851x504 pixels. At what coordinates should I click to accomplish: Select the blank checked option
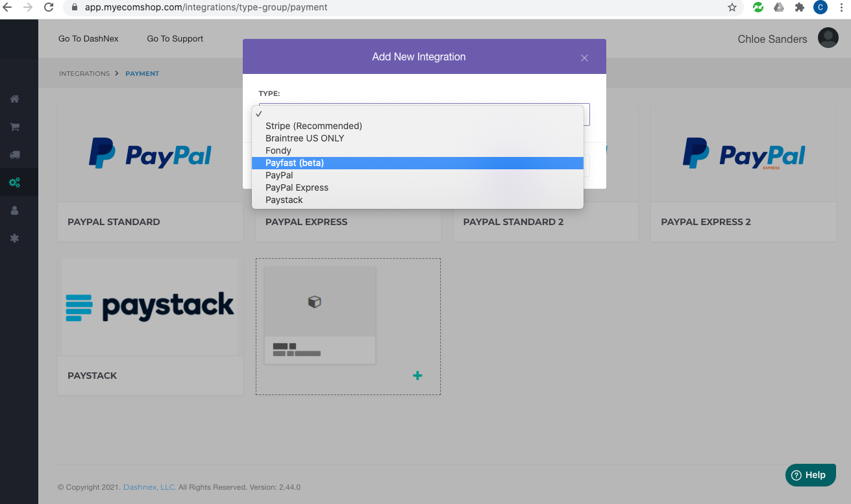point(417,114)
